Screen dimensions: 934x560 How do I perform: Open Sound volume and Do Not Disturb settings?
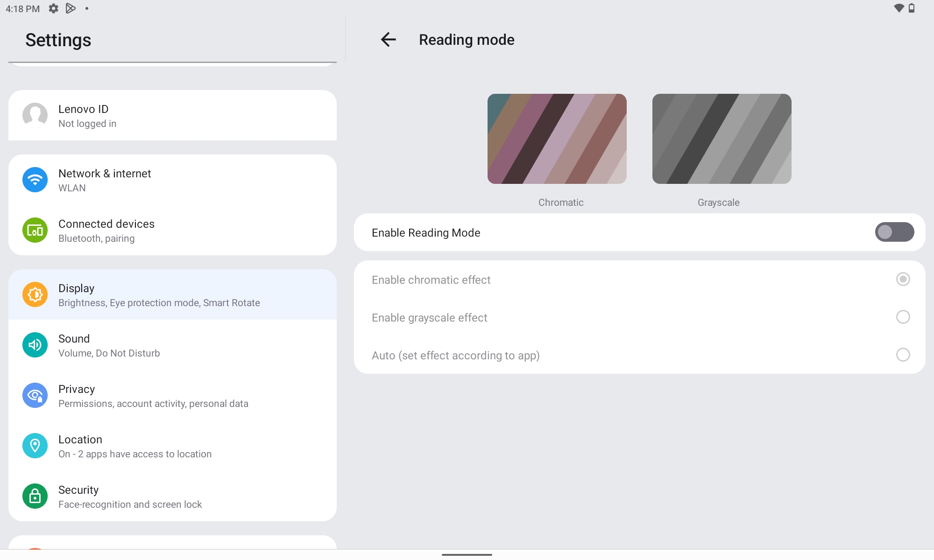(x=172, y=345)
